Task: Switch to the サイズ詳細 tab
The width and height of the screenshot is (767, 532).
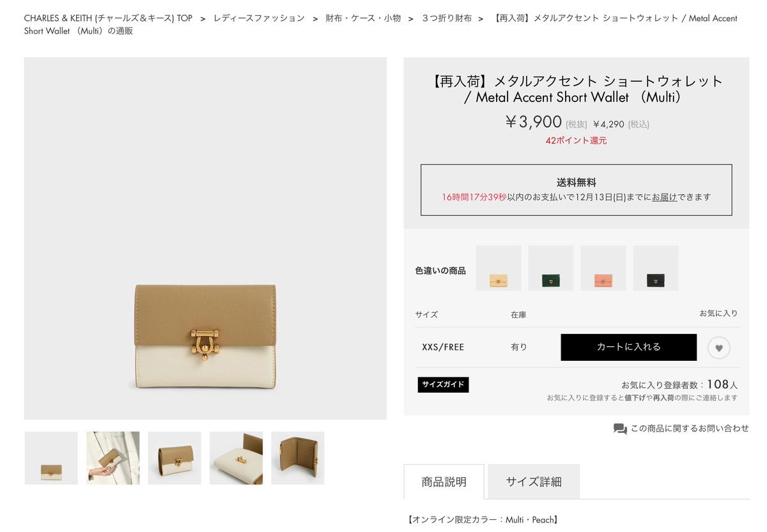Action: pos(534,482)
